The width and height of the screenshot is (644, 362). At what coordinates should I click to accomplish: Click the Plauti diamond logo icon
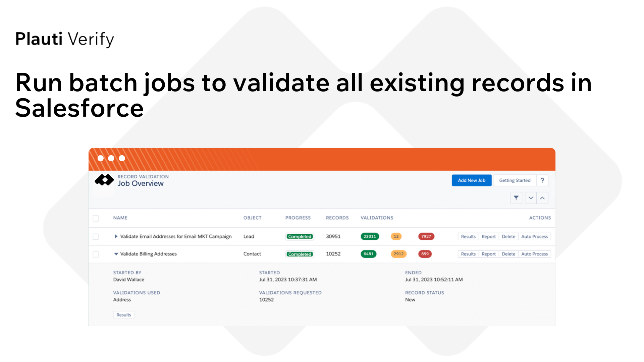point(104,180)
